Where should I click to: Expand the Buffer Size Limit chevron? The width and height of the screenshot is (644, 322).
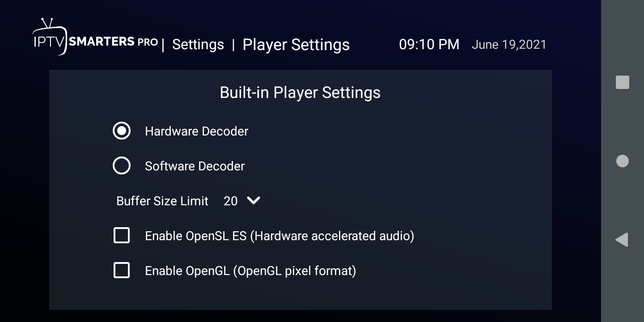[x=253, y=201]
